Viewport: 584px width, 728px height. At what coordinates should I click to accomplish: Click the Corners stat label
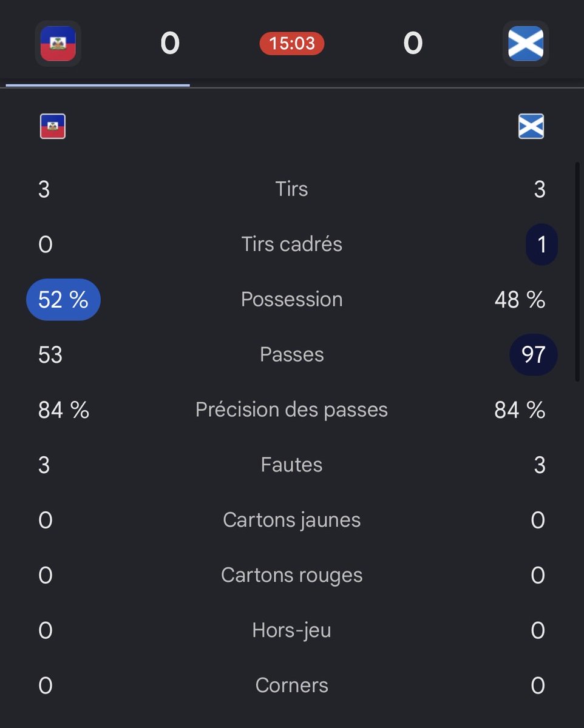pyautogui.click(x=292, y=686)
